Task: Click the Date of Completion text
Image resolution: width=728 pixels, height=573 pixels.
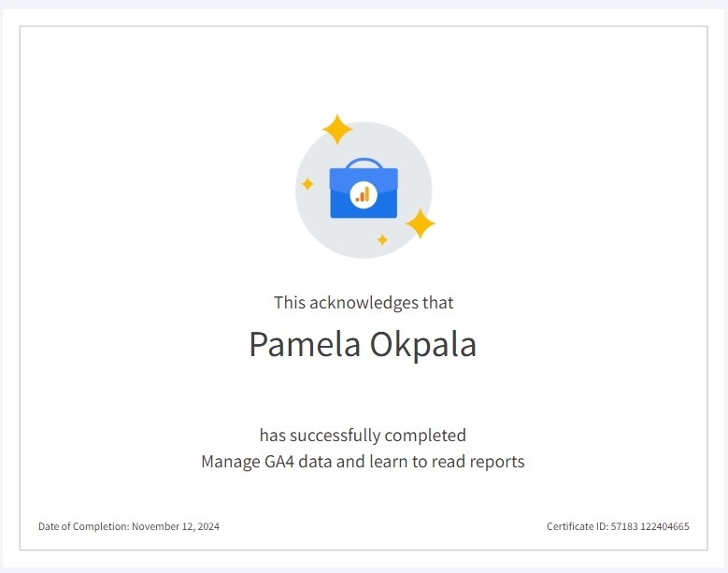Action: 129,526
